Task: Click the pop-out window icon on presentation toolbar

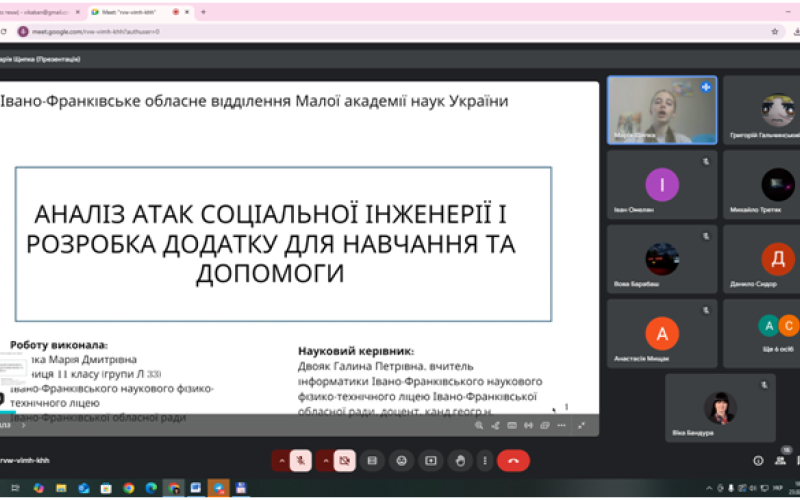Action: (545, 426)
